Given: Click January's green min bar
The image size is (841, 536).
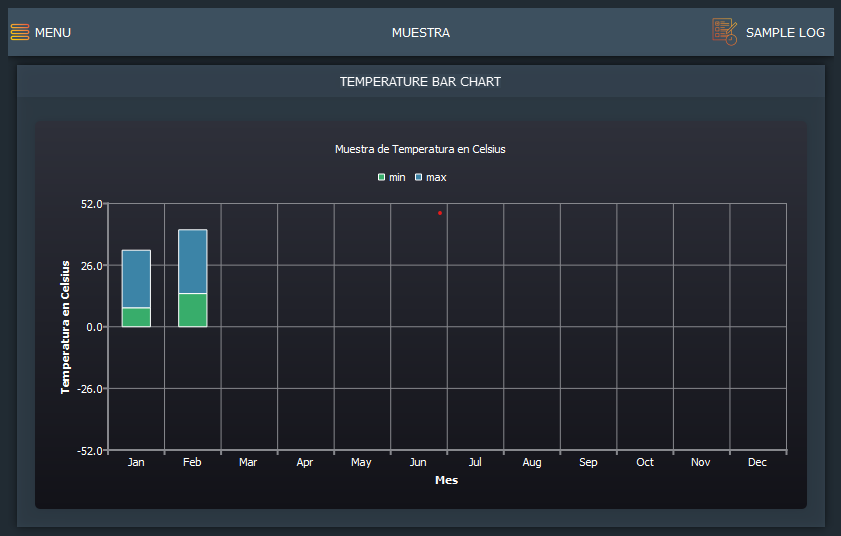Looking at the screenshot, I should (136, 317).
